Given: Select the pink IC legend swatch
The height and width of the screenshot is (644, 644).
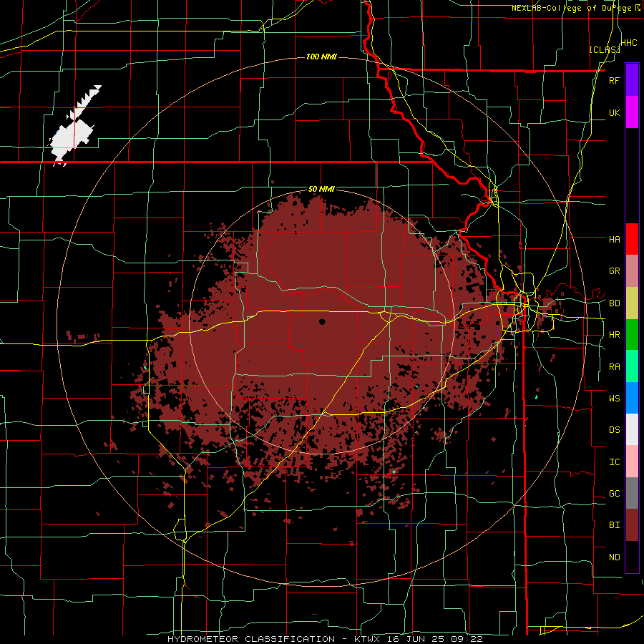Looking at the screenshot, I should tap(632, 462).
